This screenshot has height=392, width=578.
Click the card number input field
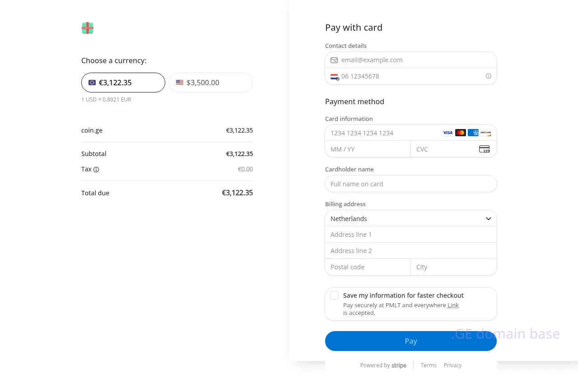point(384,133)
